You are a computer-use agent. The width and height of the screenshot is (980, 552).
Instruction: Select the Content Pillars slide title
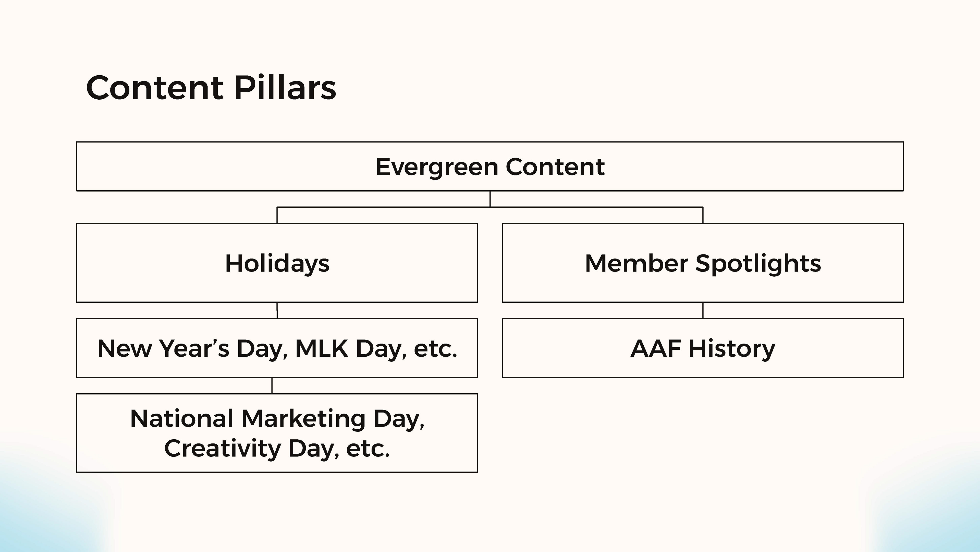click(x=211, y=88)
